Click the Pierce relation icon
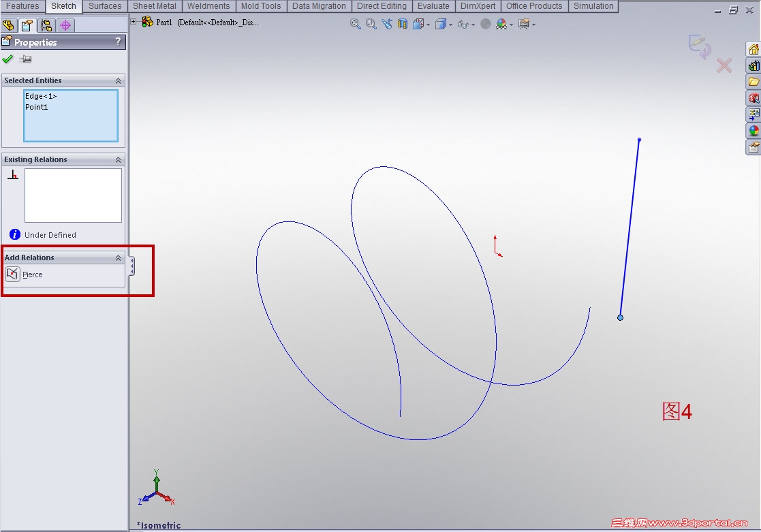This screenshot has height=532, width=761. pyautogui.click(x=13, y=275)
